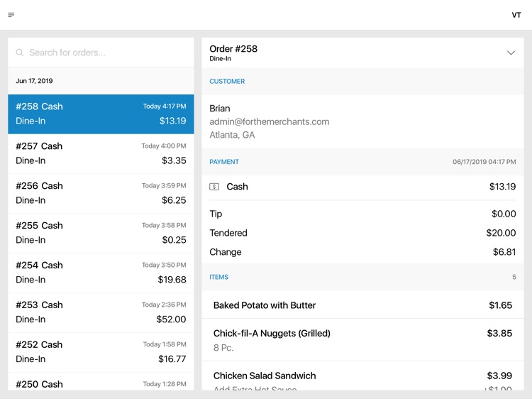The height and width of the screenshot is (399, 532).
Task: Open order #255 Cash
Action: coord(101,233)
